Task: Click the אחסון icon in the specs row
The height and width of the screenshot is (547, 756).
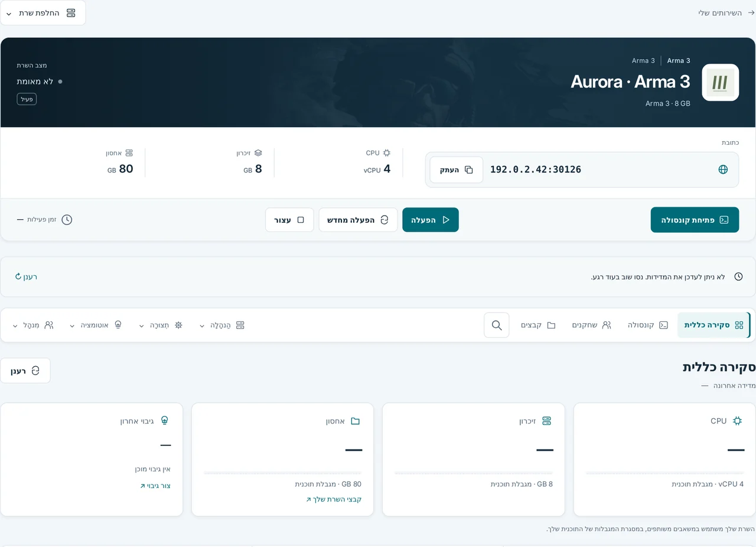Action: pos(129,153)
